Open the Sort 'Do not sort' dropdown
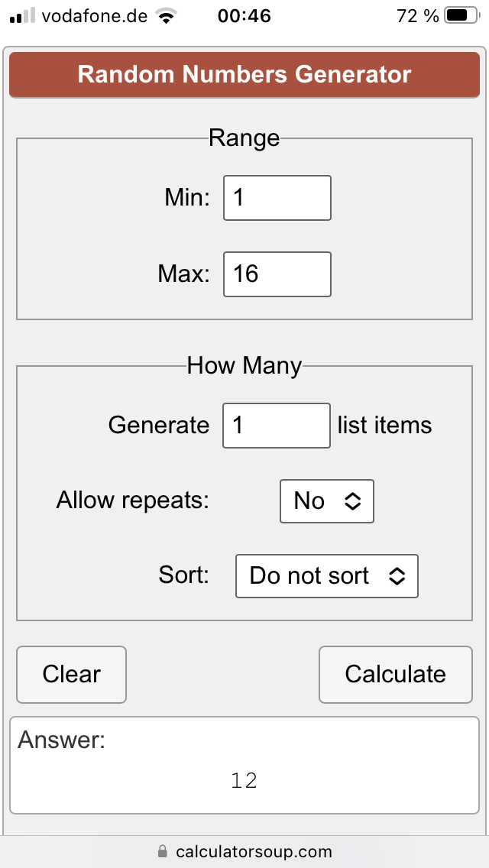The width and height of the screenshot is (489, 868). tap(327, 575)
